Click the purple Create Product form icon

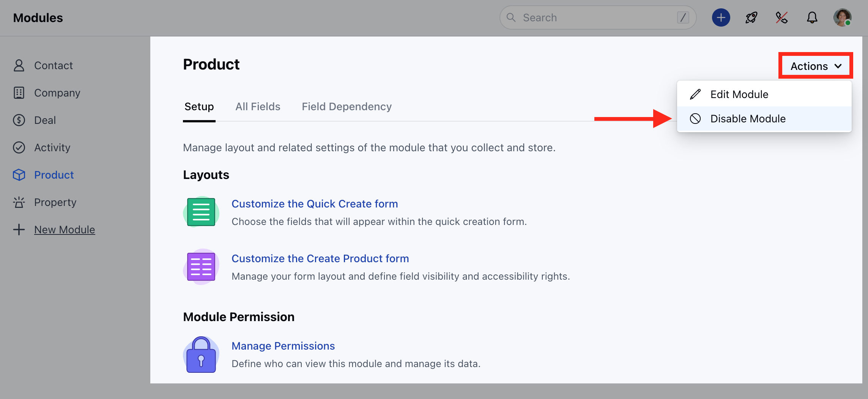click(201, 267)
